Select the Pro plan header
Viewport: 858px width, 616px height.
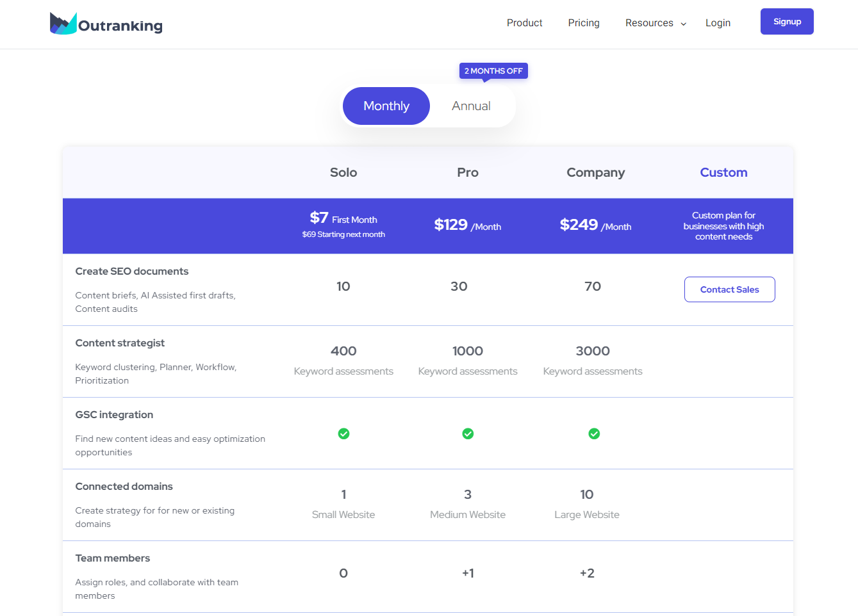tap(468, 172)
